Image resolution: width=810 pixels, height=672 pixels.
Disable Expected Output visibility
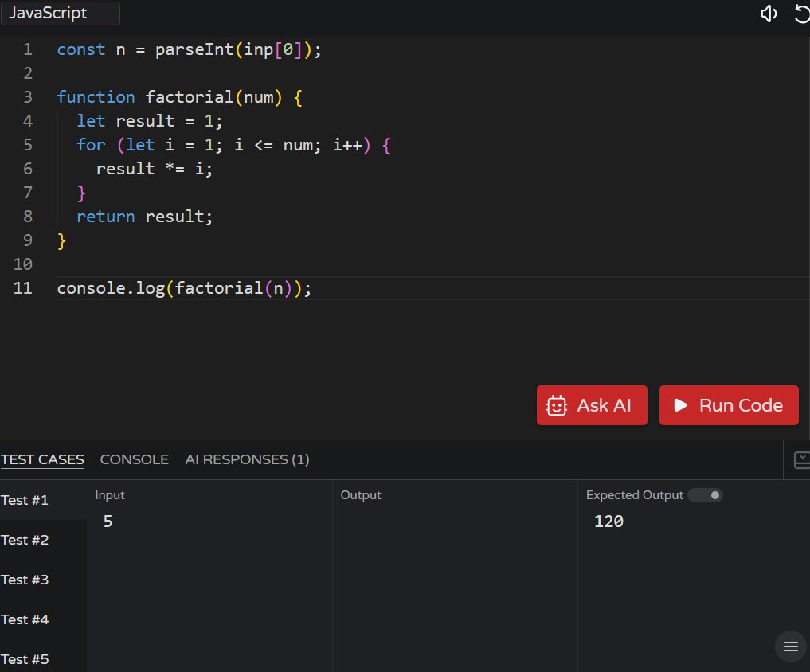click(705, 494)
